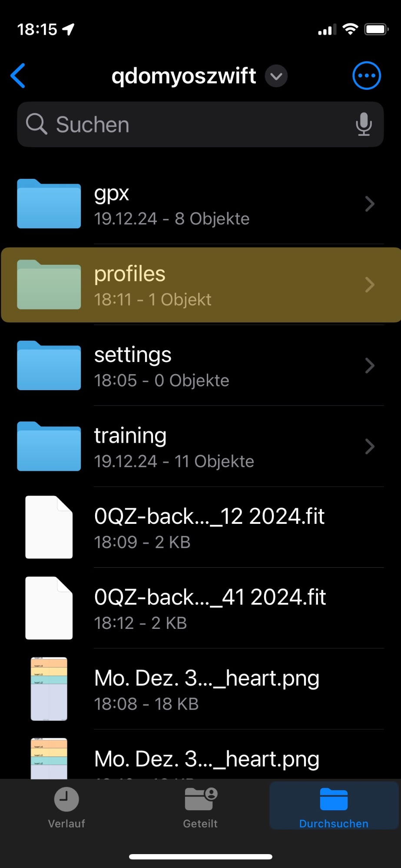Tap the microphone dictation icon
This screenshot has height=868, width=401.
364,125
